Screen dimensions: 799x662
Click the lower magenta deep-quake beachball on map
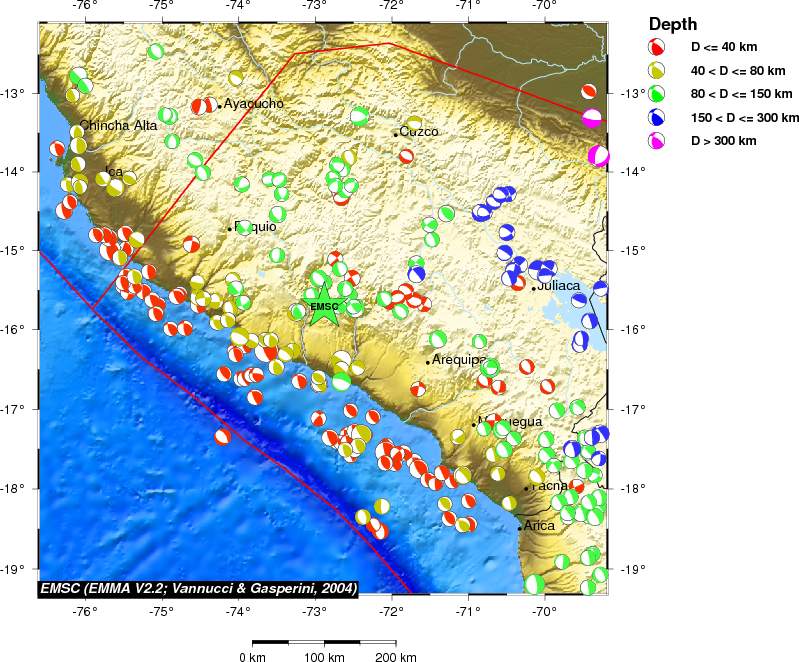click(598, 156)
